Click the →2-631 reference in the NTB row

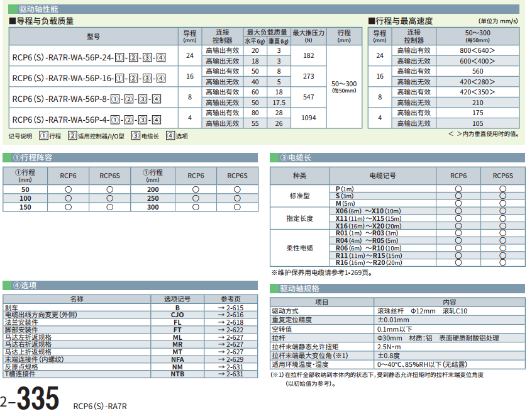click(231, 374)
